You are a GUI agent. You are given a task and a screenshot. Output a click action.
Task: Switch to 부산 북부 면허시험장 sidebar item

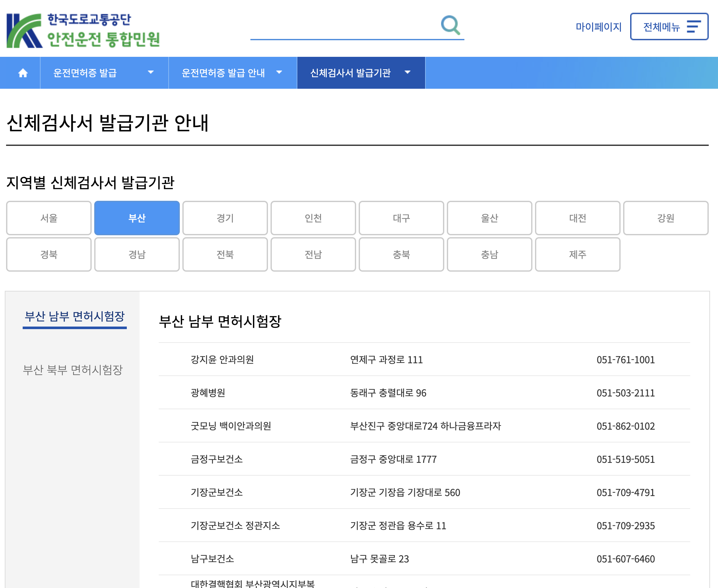click(73, 370)
